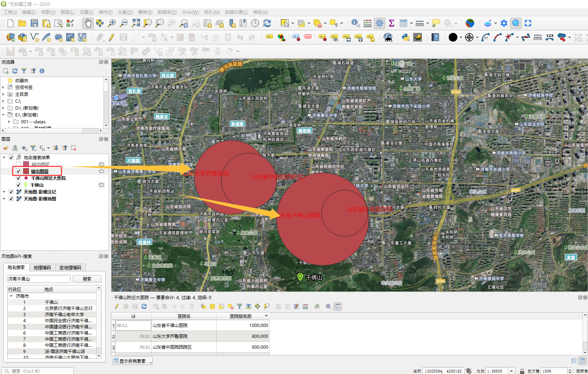The height and width of the screenshot is (374, 588).
Task: Click the 搜索 (Ctrl+K) locator bar
Action: click(x=38, y=371)
